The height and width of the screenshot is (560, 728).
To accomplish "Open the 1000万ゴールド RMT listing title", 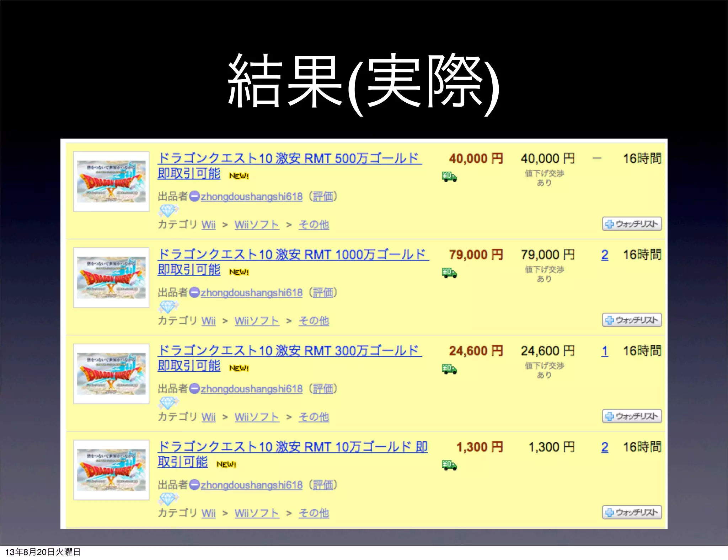I will [293, 262].
